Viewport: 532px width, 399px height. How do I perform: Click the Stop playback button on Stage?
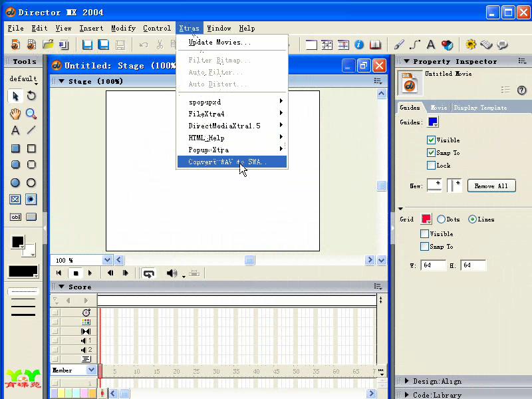click(76, 273)
